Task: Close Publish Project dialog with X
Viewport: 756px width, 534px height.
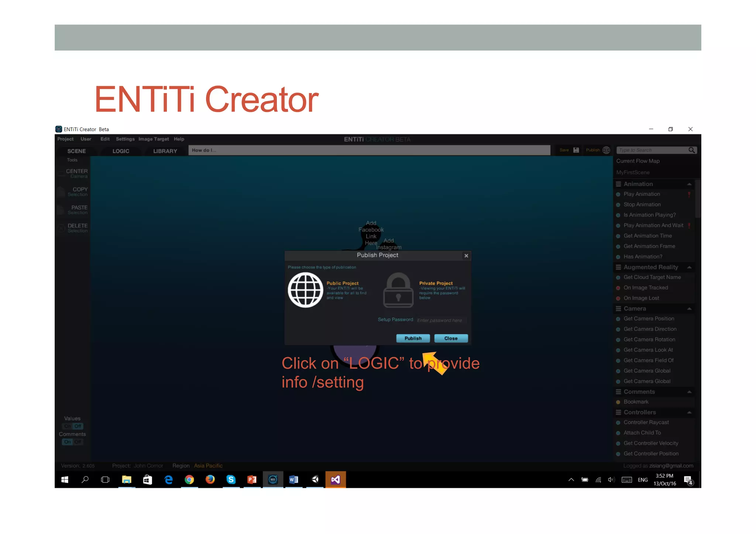Action: (466, 256)
